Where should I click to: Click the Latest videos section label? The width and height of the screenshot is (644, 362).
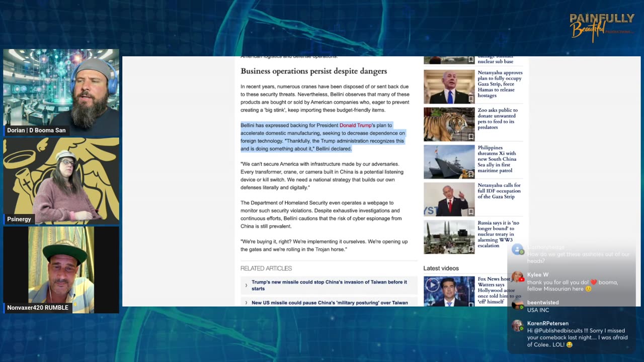click(441, 268)
